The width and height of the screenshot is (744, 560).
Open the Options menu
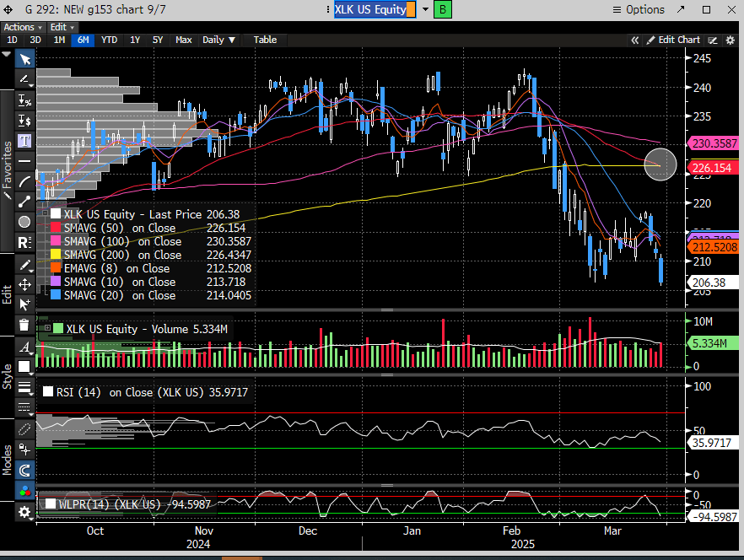[x=639, y=9]
